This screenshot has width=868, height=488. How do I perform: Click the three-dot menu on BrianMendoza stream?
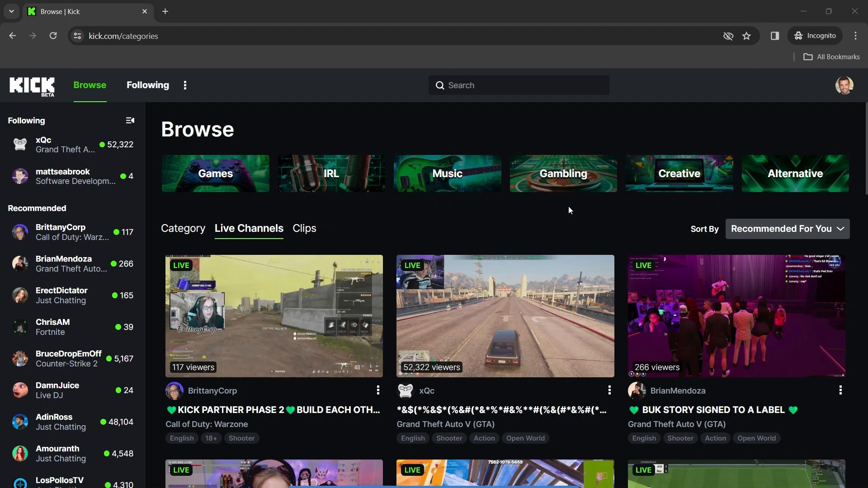[x=840, y=390]
